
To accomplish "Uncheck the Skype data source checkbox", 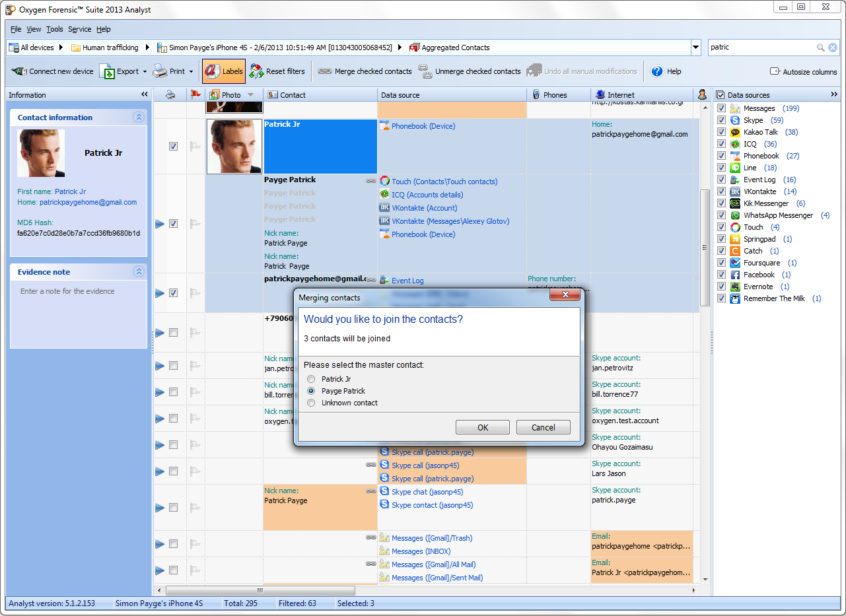I will [x=721, y=120].
